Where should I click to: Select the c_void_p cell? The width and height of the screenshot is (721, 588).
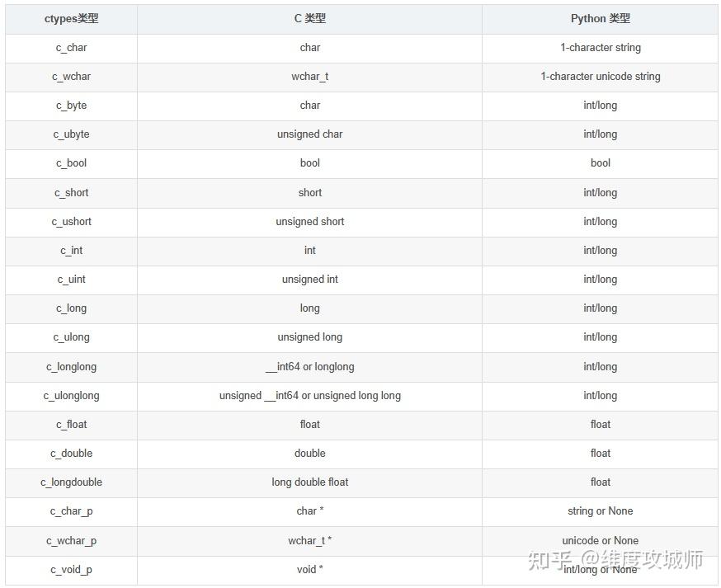[x=71, y=569]
